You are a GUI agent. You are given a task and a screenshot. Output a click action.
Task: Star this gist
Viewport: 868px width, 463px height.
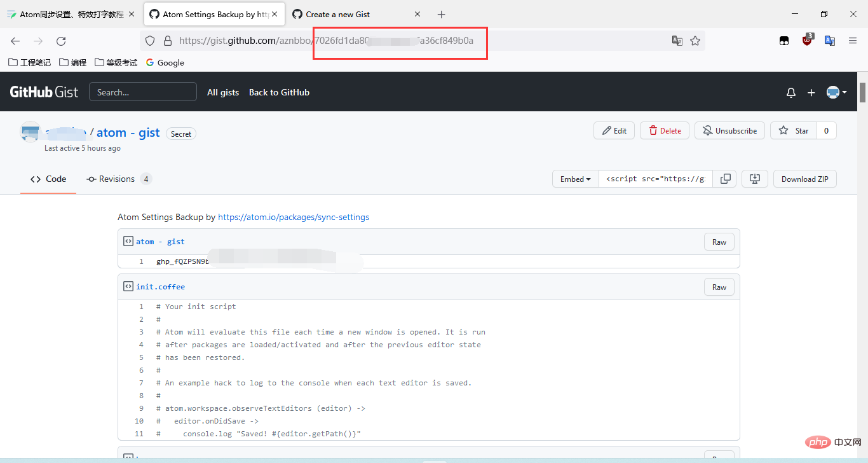pyautogui.click(x=793, y=130)
